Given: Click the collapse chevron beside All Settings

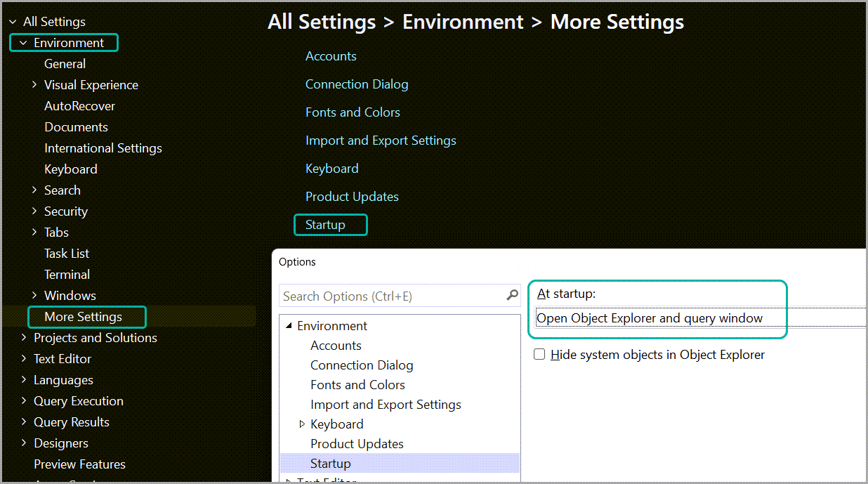Looking at the screenshot, I should pos(13,21).
